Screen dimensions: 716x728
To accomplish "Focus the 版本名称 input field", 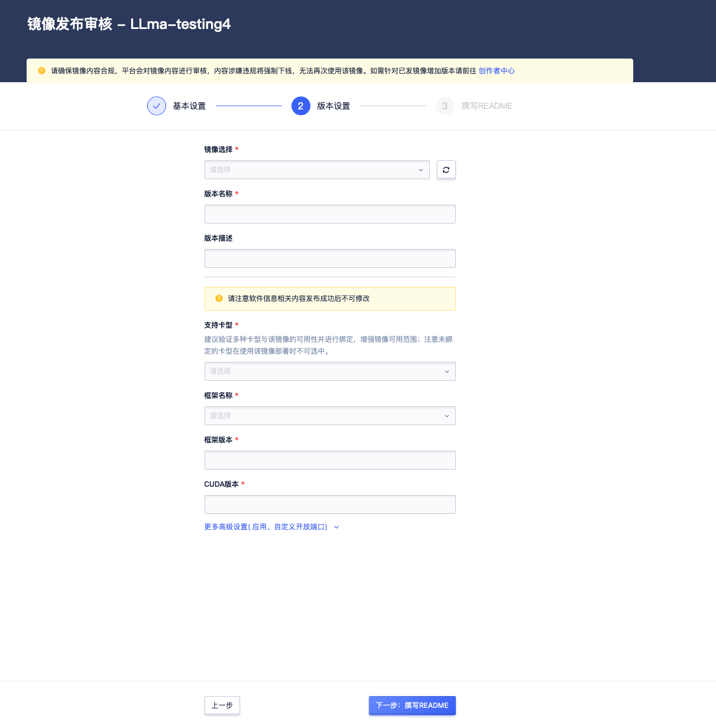I will [x=330, y=214].
